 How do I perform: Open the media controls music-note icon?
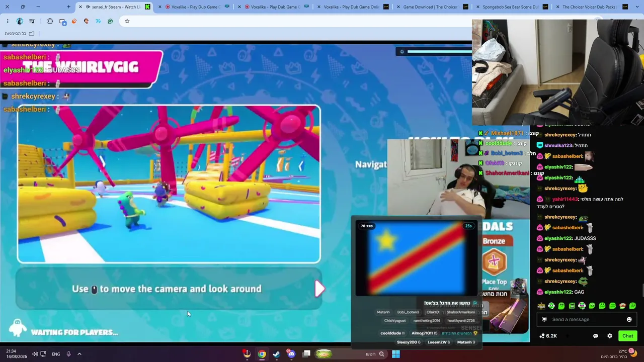[32, 21]
